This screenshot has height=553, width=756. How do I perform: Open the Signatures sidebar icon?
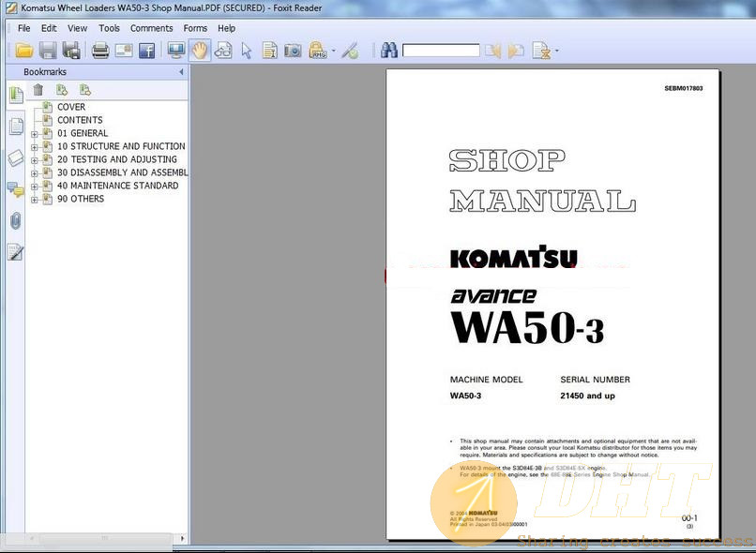(16, 252)
